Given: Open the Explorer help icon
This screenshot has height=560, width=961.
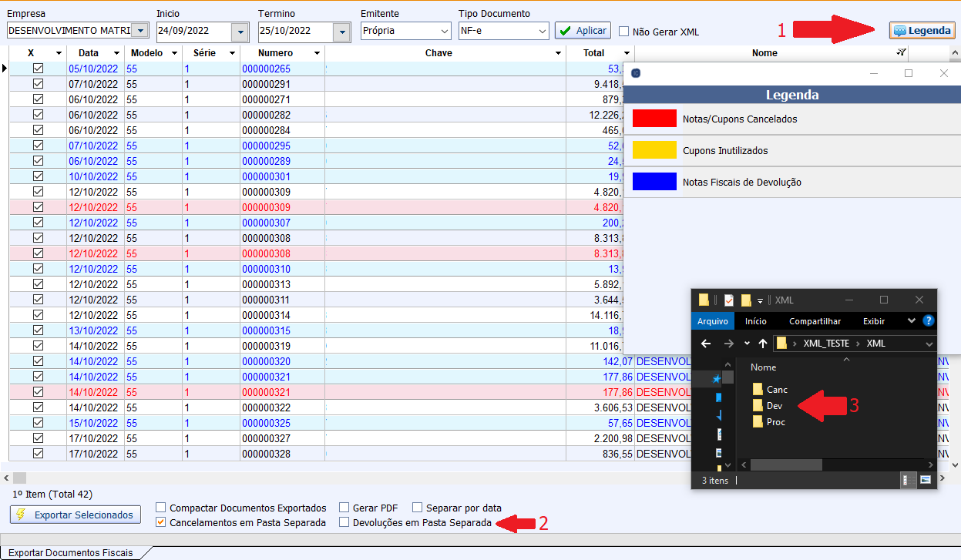Looking at the screenshot, I should tap(929, 321).
